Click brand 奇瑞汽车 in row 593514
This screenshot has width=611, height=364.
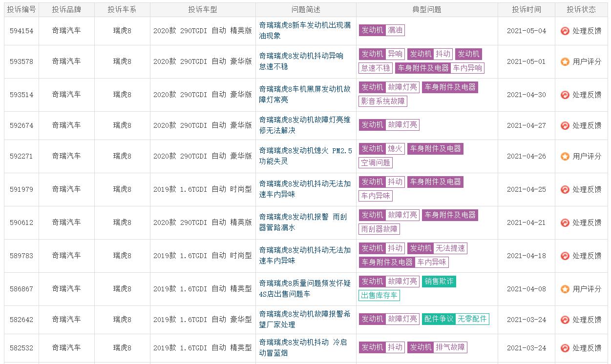[x=67, y=95]
